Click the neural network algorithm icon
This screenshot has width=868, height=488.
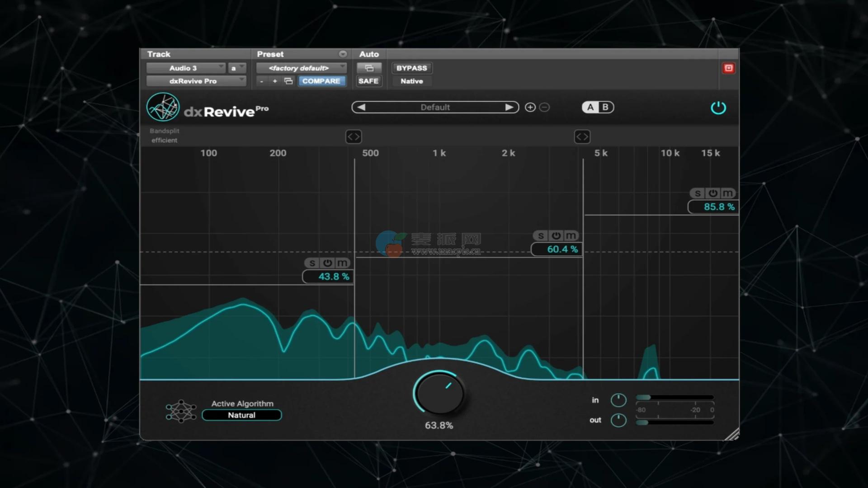[181, 411]
